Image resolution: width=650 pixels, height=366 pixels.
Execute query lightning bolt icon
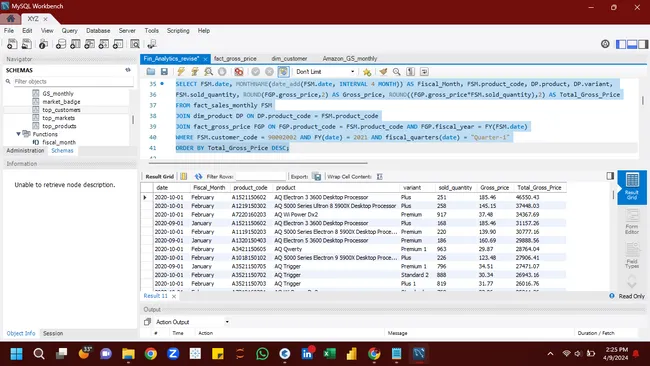181,72
